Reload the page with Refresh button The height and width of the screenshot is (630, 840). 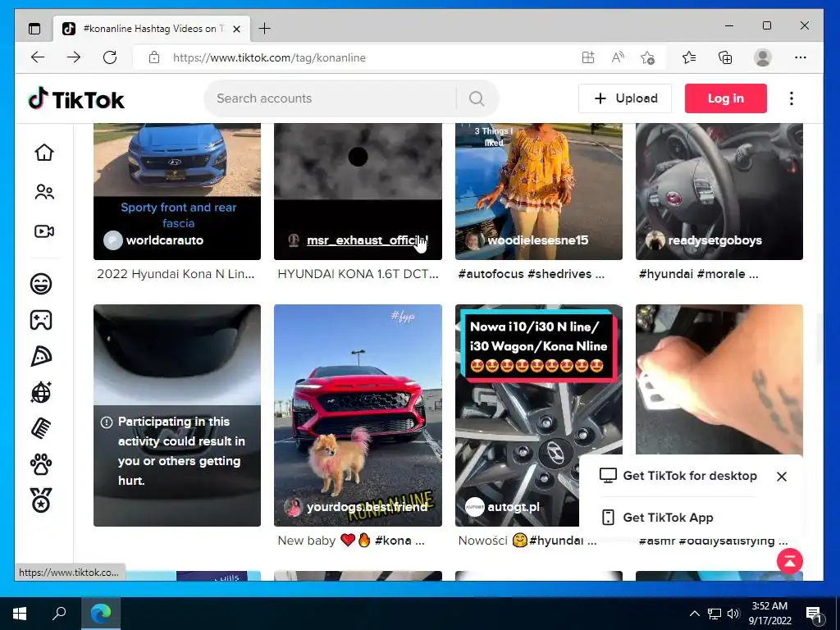tap(110, 57)
